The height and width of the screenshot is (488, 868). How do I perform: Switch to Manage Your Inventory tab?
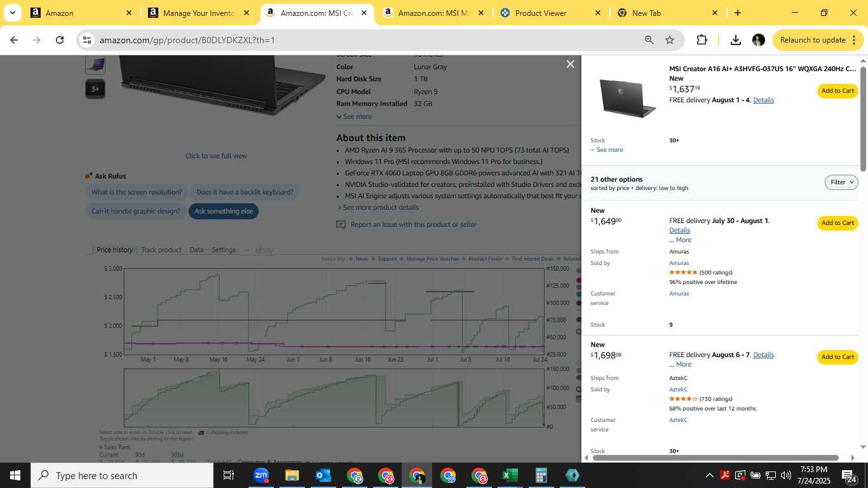point(198,13)
